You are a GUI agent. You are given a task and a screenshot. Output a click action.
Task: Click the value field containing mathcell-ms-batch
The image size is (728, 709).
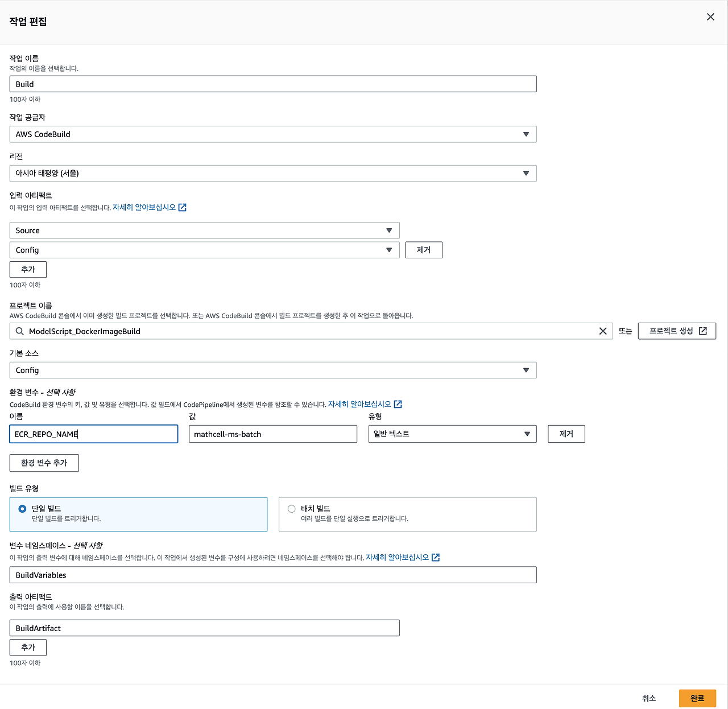point(273,434)
